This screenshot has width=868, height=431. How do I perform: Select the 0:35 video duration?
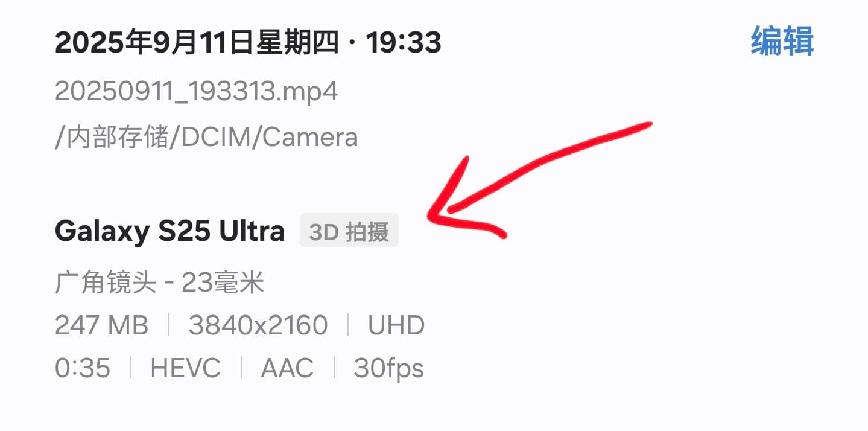[83, 368]
